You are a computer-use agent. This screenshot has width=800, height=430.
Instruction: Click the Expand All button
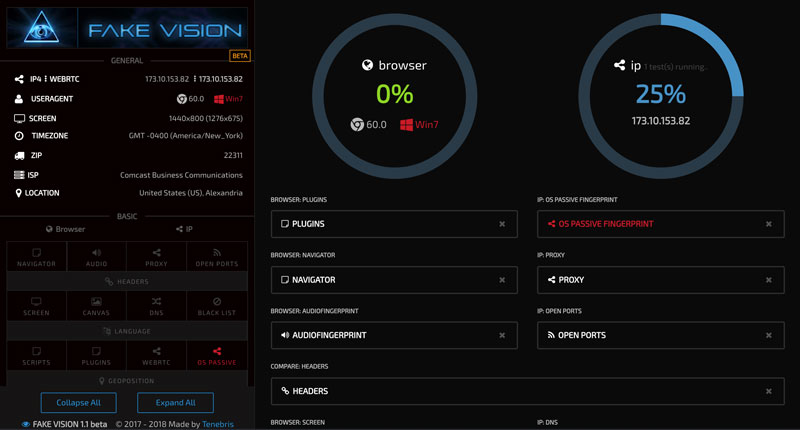click(x=176, y=402)
